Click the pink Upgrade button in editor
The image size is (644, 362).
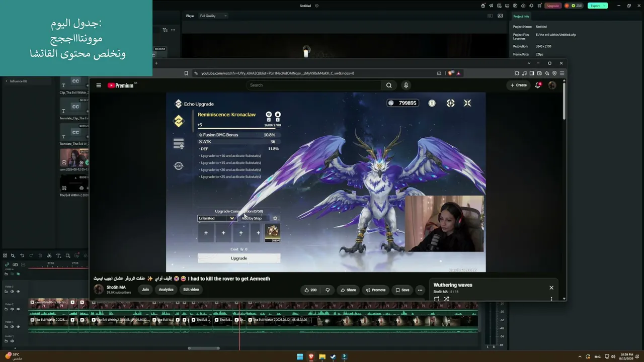pyautogui.click(x=553, y=6)
